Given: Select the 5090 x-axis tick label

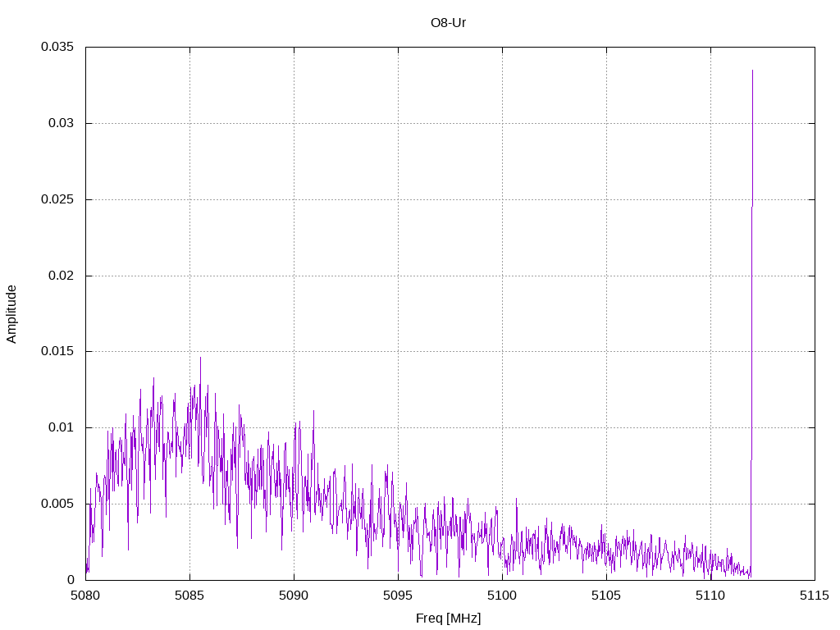Looking at the screenshot, I should (x=294, y=596).
